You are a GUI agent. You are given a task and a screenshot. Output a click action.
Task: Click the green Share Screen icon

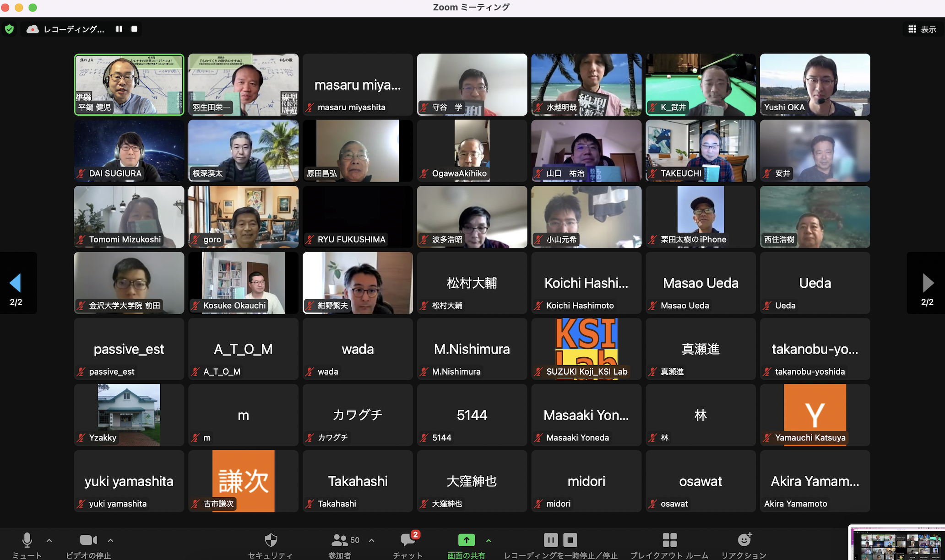coord(466,540)
